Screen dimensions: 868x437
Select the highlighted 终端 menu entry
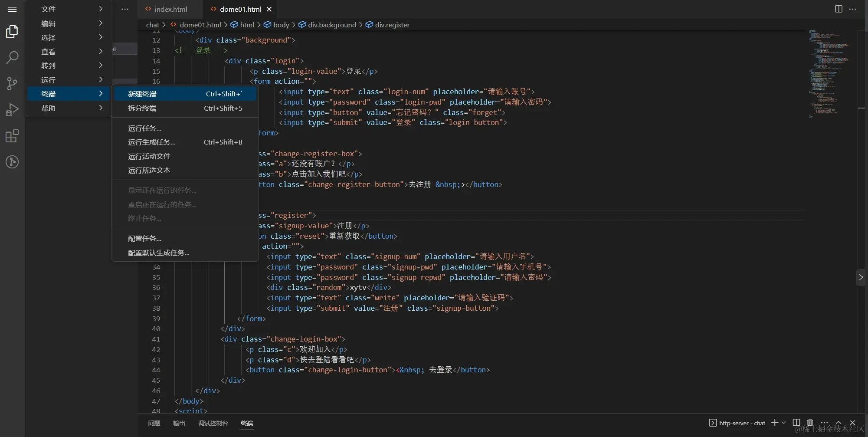[x=69, y=94]
